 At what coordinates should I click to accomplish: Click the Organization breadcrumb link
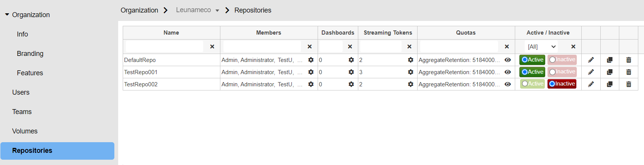pyautogui.click(x=139, y=10)
